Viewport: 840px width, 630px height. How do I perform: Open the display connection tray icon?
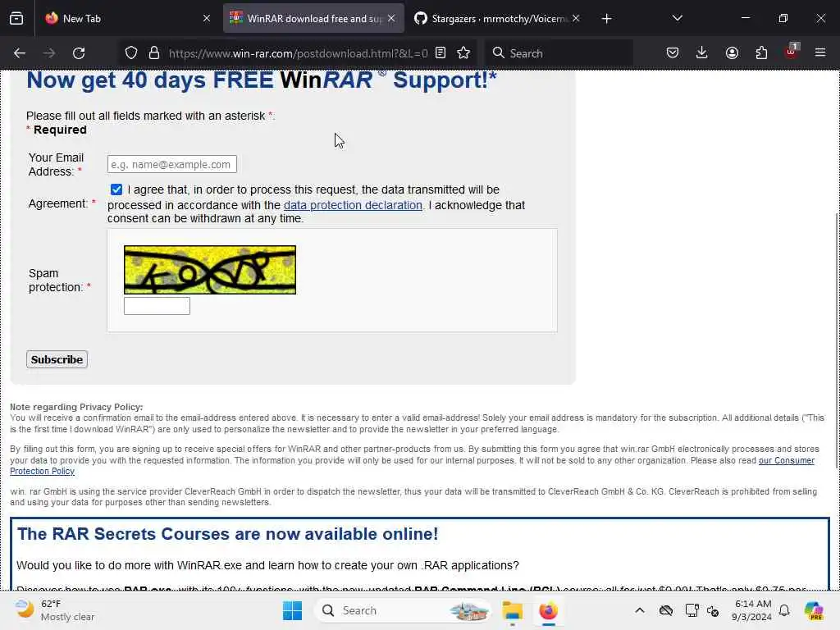[692, 610]
